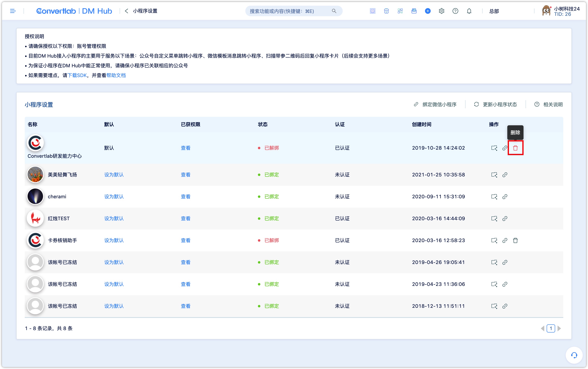Screen dimensions: 588x369
Task: Open customer support headset button
Action: [x=574, y=355]
